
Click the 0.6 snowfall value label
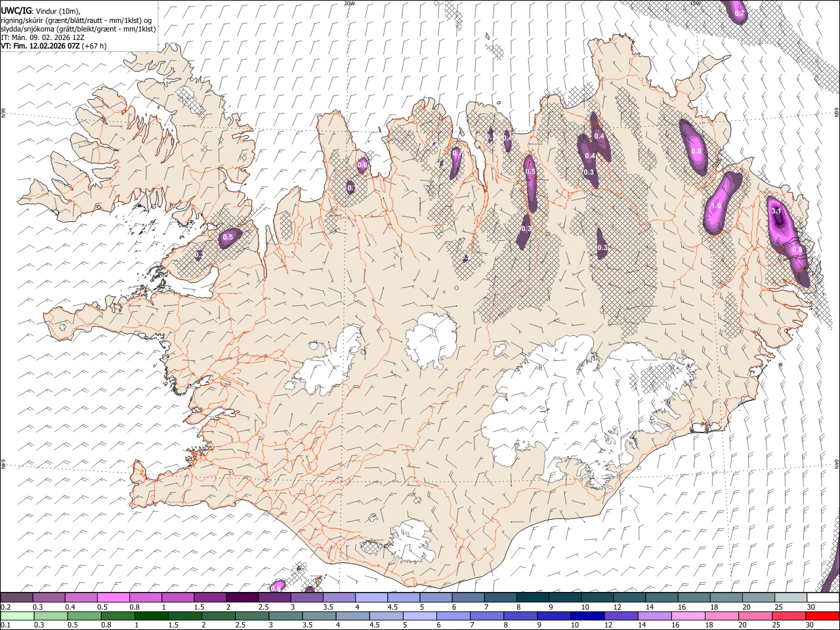[x=362, y=164]
